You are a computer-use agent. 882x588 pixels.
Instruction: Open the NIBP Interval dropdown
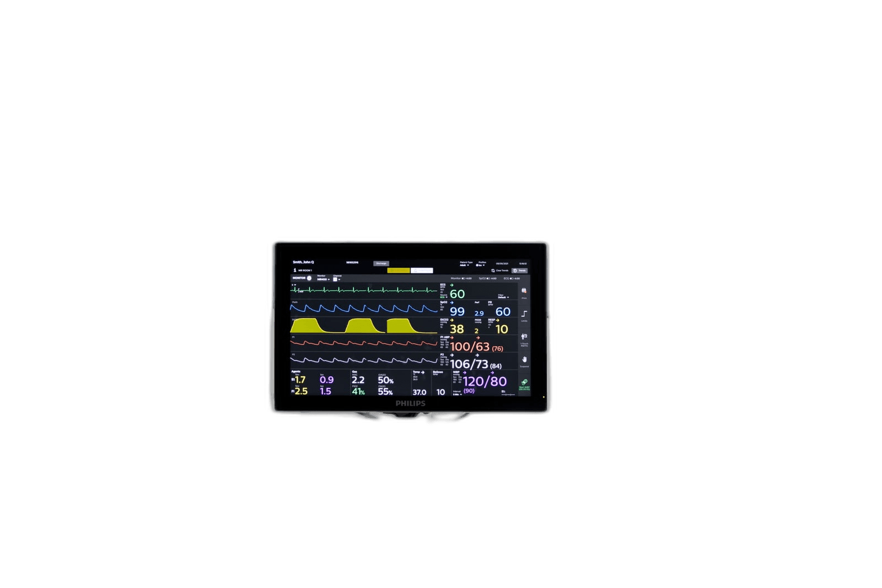457,395
